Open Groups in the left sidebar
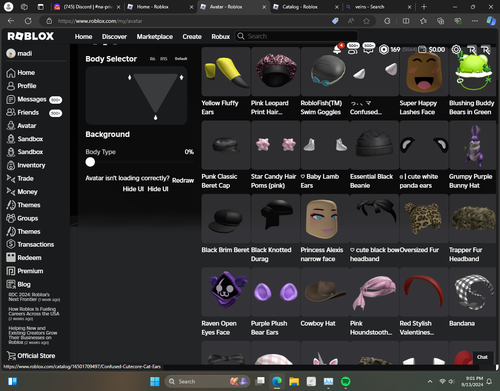The width and height of the screenshot is (500, 391). [x=22, y=218]
